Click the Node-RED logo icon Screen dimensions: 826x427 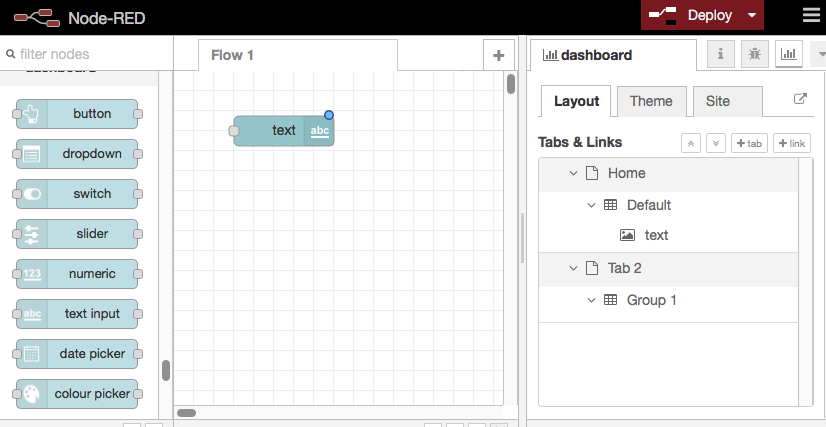36,18
